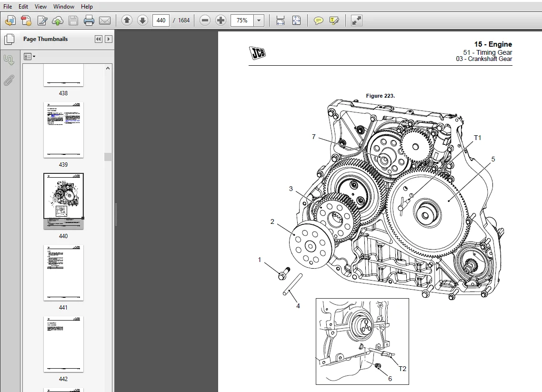The width and height of the screenshot is (542, 392).
Task: Open the zoom level dropdown arrow
Action: 259,20
